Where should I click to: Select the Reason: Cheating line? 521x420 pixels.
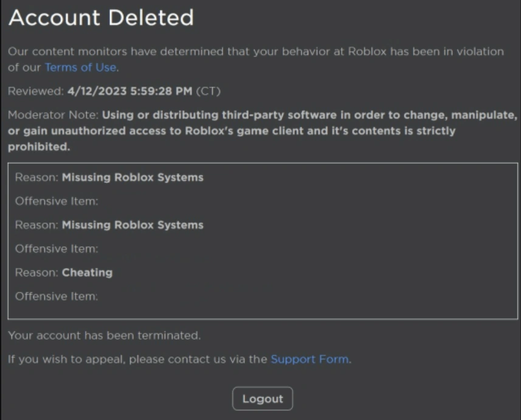pyautogui.click(x=64, y=272)
